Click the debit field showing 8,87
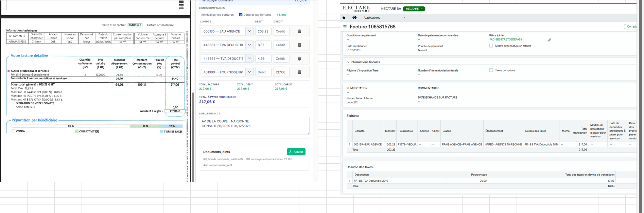 263,45
